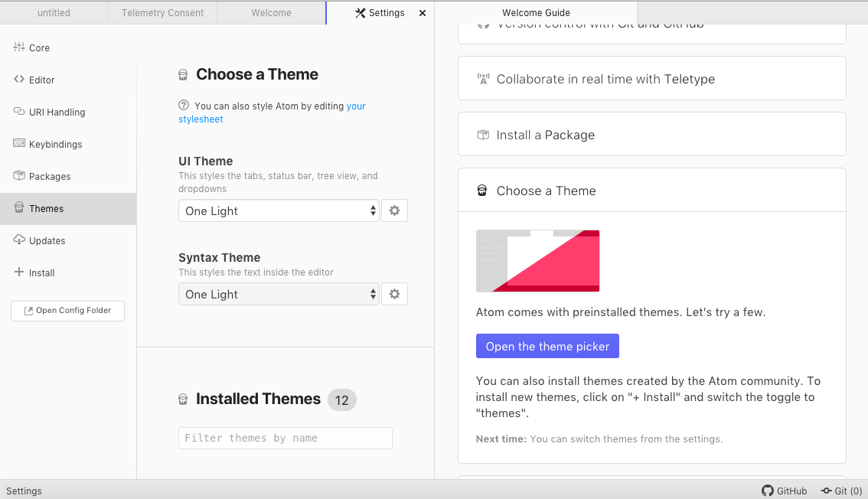Image resolution: width=868 pixels, height=499 pixels.
Task: Open the Packages section
Action: coord(49,176)
